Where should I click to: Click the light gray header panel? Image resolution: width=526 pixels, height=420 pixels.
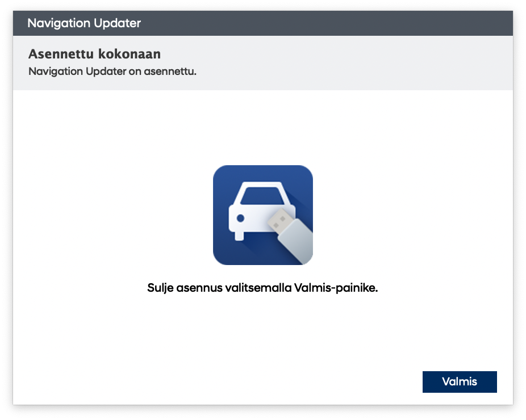341,62
